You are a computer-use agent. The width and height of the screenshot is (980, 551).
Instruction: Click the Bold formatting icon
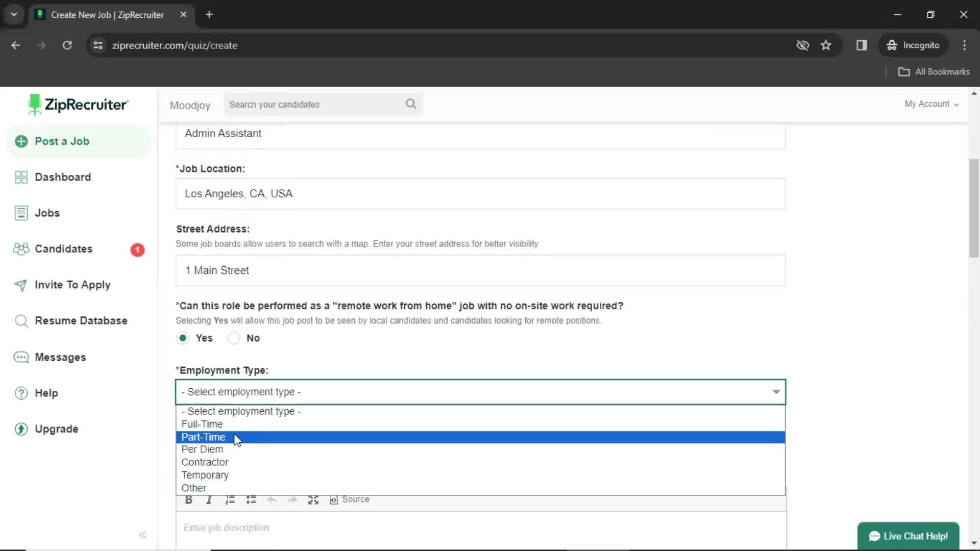188,499
